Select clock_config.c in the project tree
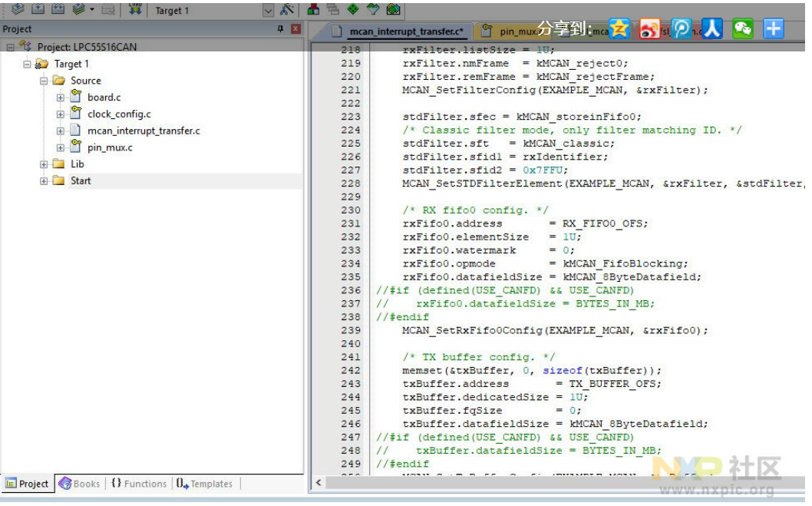The image size is (812, 506). point(119,114)
